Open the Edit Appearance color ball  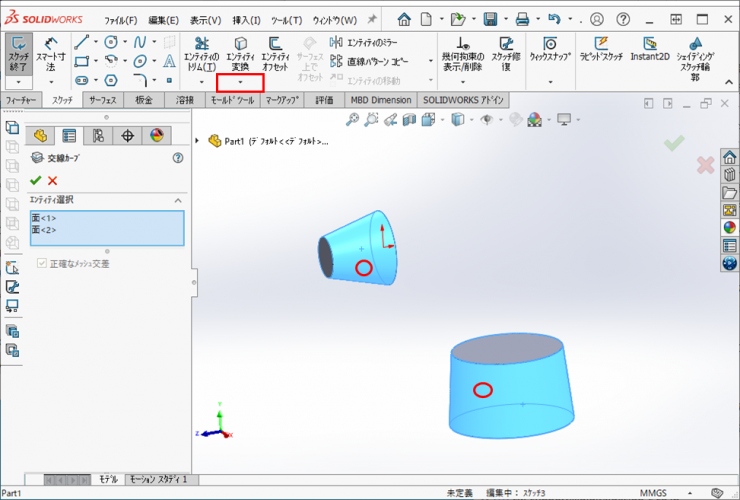(535, 120)
